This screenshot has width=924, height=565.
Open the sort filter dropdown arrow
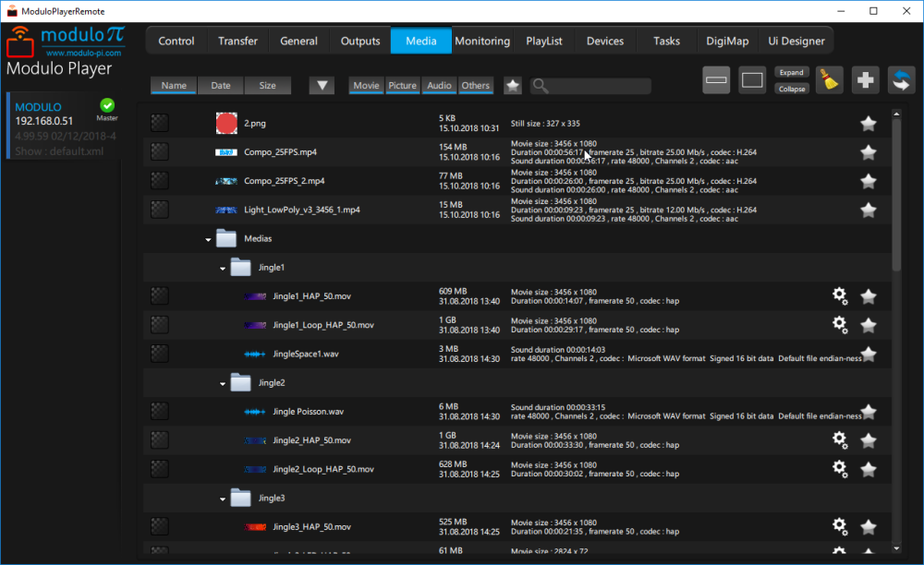coord(322,85)
